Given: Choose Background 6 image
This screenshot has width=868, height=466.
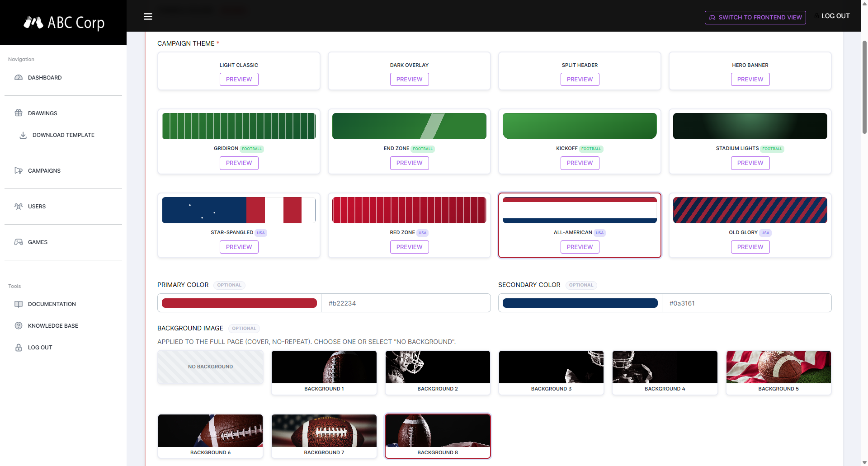Looking at the screenshot, I should click(210, 436).
